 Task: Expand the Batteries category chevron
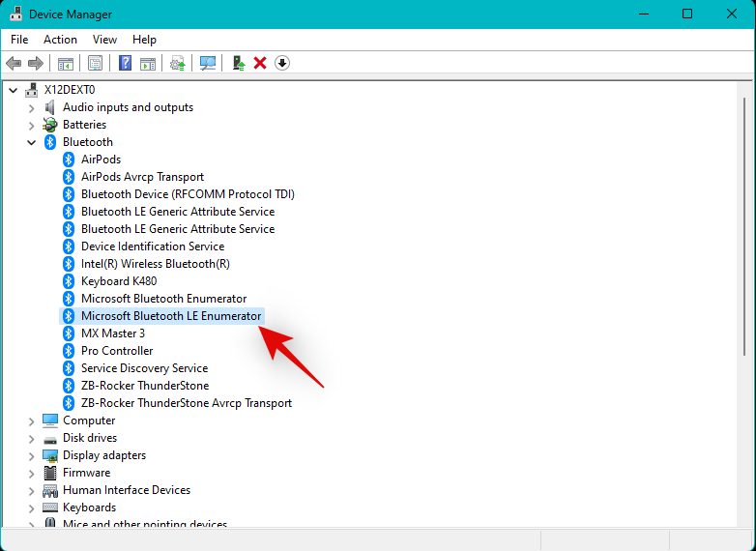pyautogui.click(x=31, y=126)
